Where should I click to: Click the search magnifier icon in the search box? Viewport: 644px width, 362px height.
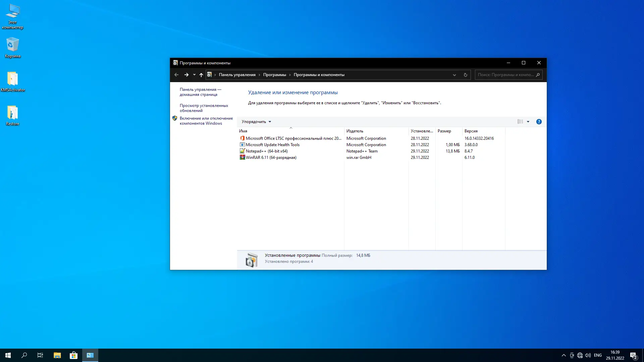tap(538, 75)
